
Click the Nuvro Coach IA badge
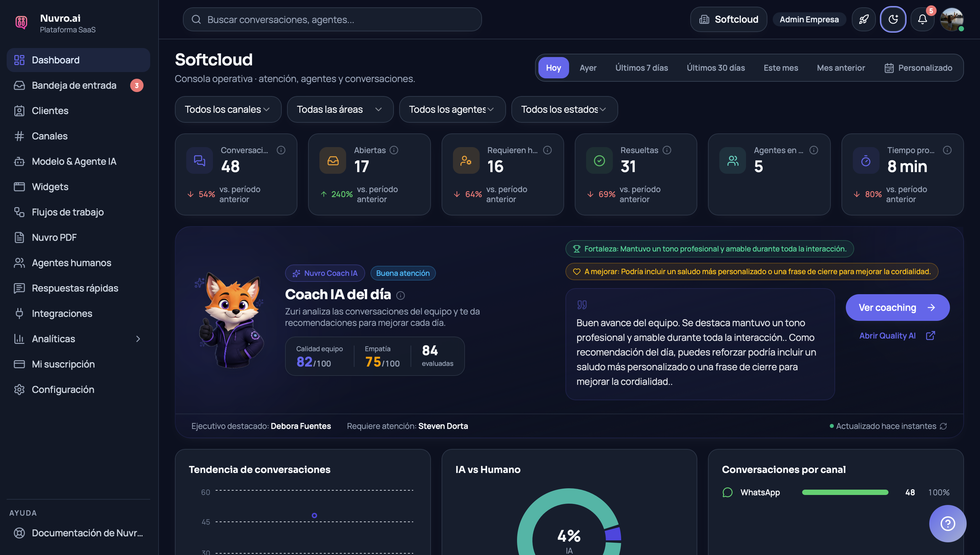[325, 273]
